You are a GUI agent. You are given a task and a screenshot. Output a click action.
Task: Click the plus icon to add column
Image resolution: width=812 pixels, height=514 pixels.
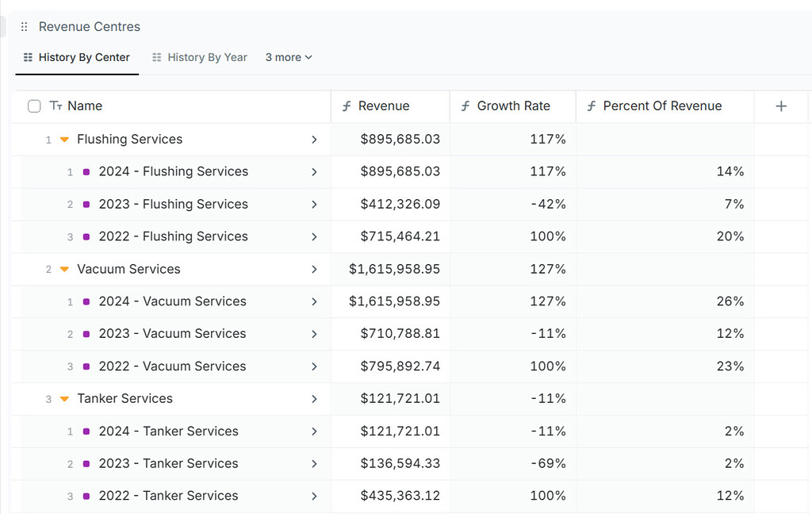[781, 106]
